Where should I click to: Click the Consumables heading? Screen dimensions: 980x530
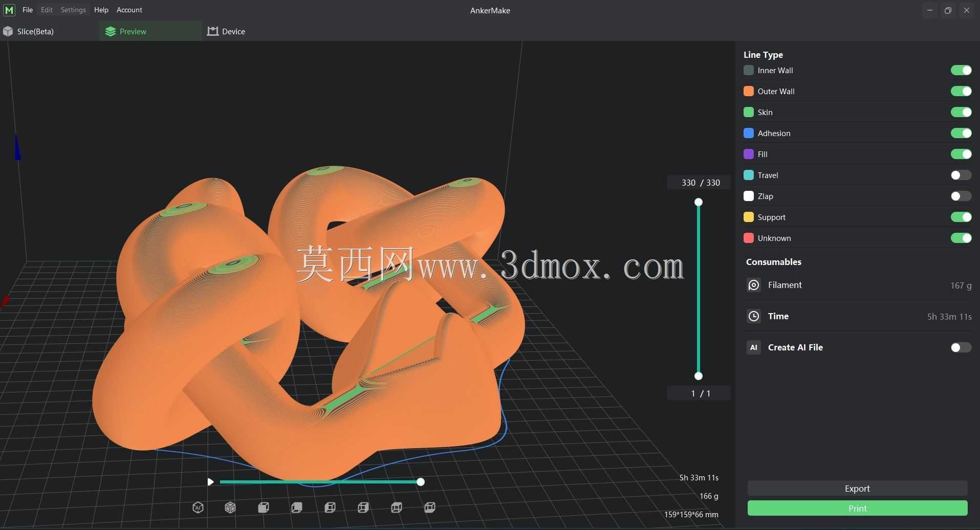pyautogui.click(x=773, y=262)
